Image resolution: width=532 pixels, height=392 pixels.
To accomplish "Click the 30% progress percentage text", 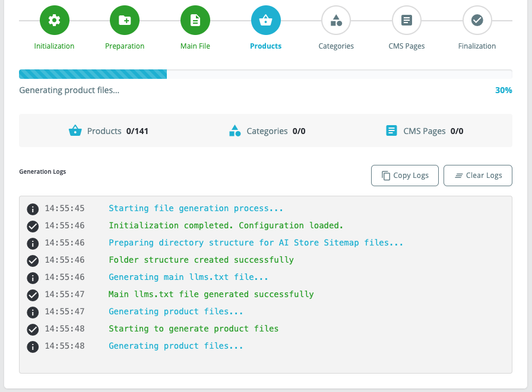I will coord(503,91).
